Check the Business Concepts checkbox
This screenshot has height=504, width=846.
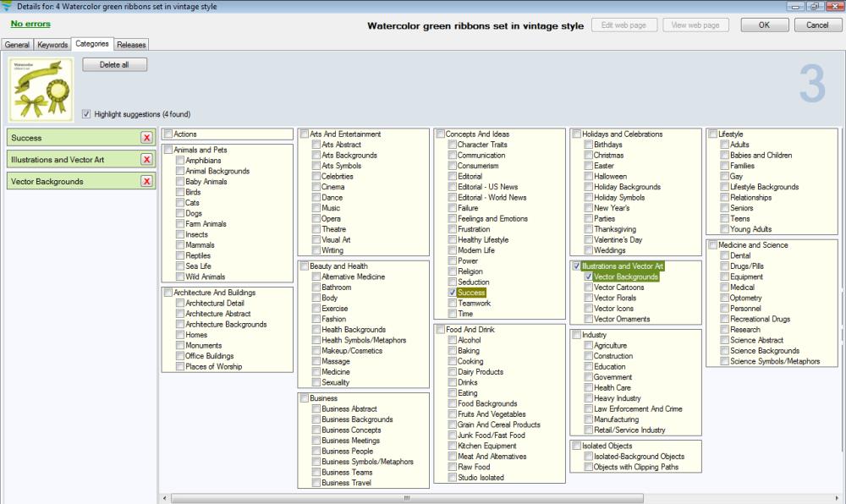tap(316, 430)
